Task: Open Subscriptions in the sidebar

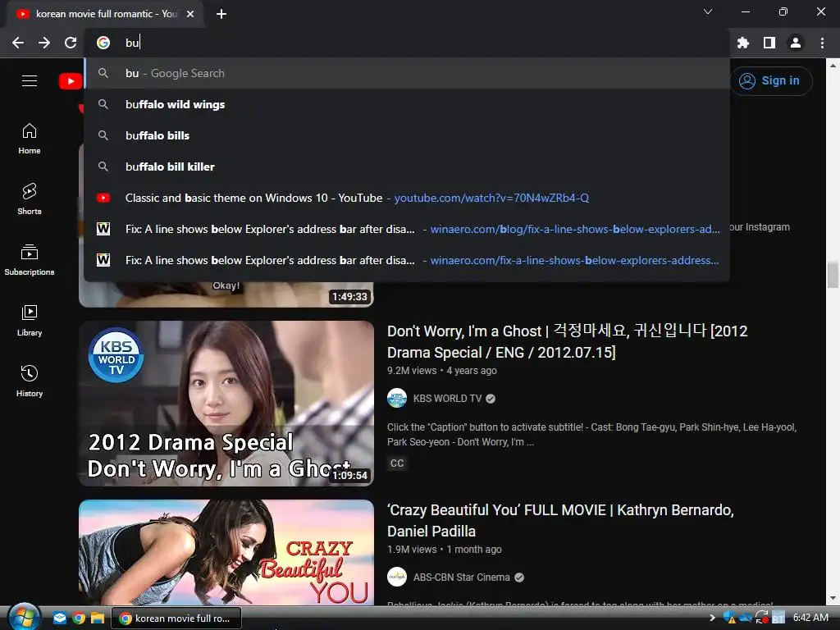Action: (30, 260)
